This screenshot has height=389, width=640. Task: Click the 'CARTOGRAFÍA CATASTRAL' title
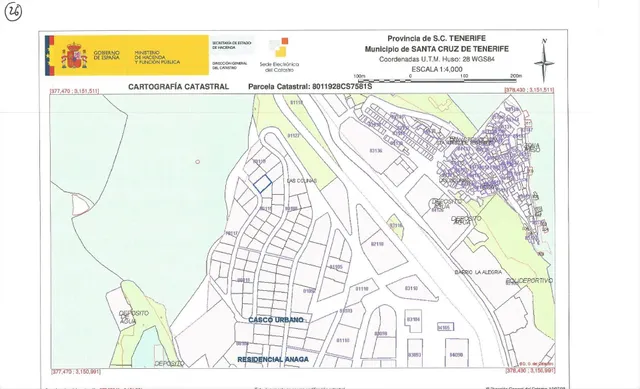pos(178,87)
